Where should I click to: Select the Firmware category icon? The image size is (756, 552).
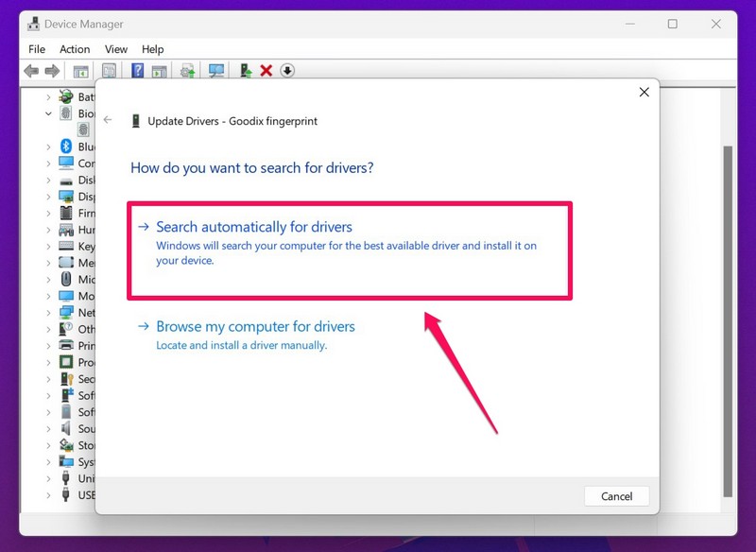click(66, 213)
